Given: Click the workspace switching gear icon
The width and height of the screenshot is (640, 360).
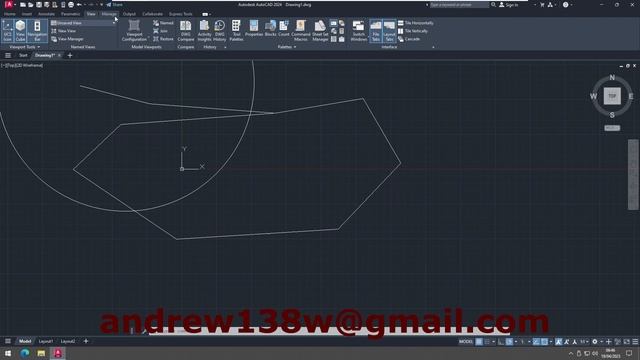Looking at the screenshot, I should (595, 342).
